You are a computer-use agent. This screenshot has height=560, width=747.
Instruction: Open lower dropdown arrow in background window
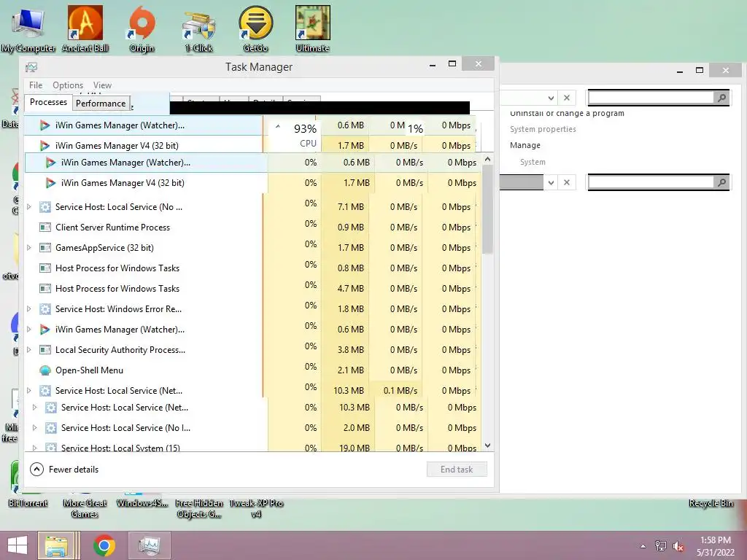[551, 182]
